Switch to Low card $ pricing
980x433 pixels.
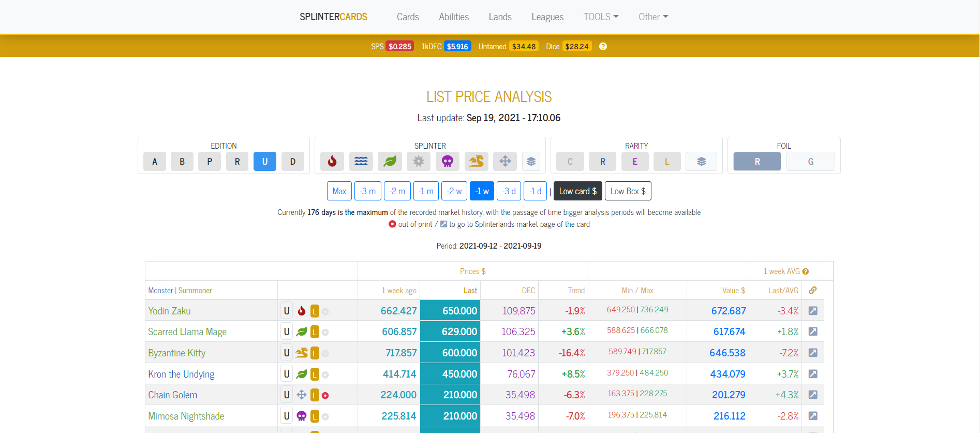[x=578, y=191]
